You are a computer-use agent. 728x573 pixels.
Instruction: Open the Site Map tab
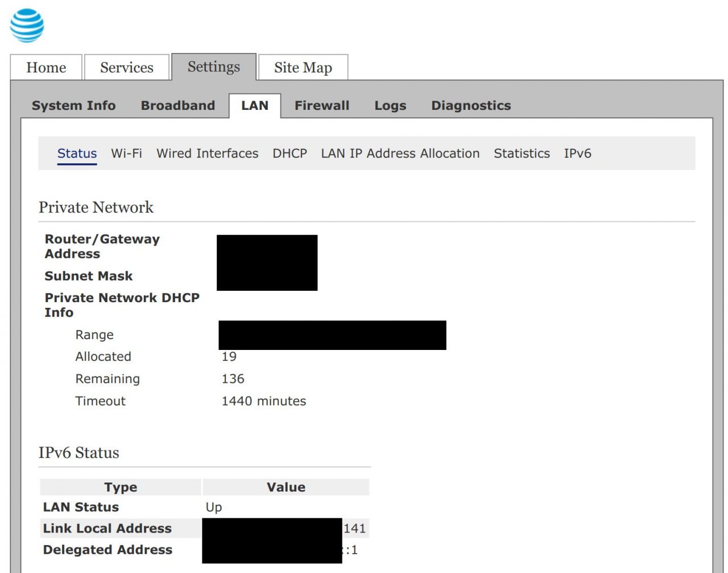pos(303,67)
